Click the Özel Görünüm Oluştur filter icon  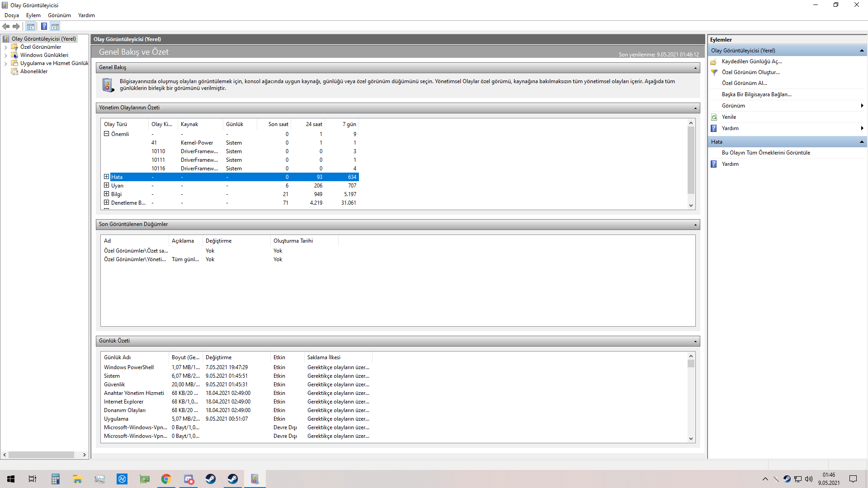coord(714,72)
